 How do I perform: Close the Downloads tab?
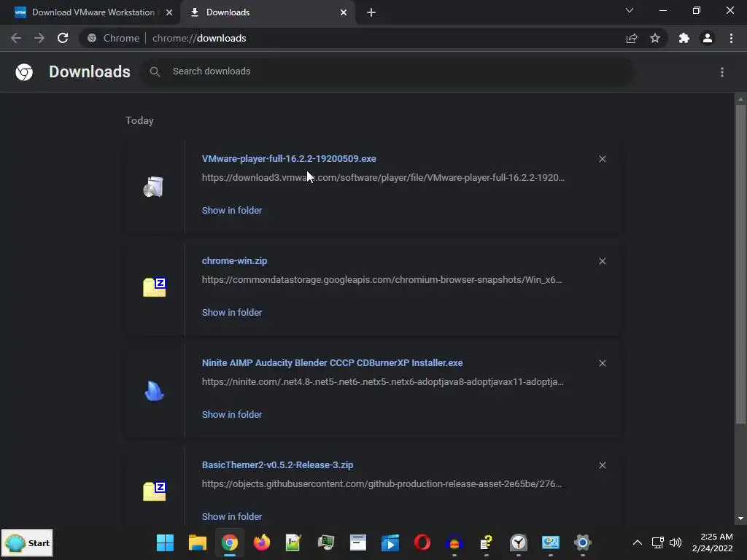click(x=344, y=12)
